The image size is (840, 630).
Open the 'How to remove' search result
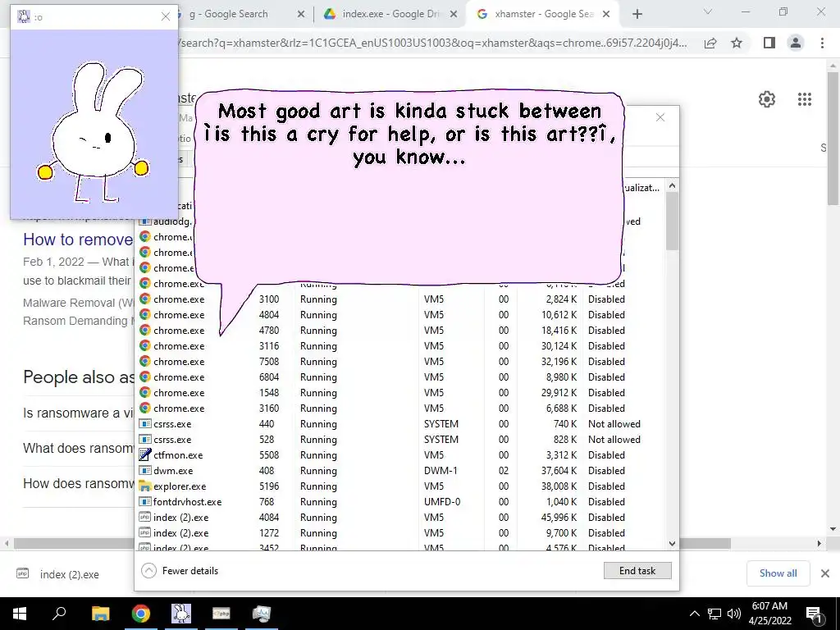(x=78, y=240)
